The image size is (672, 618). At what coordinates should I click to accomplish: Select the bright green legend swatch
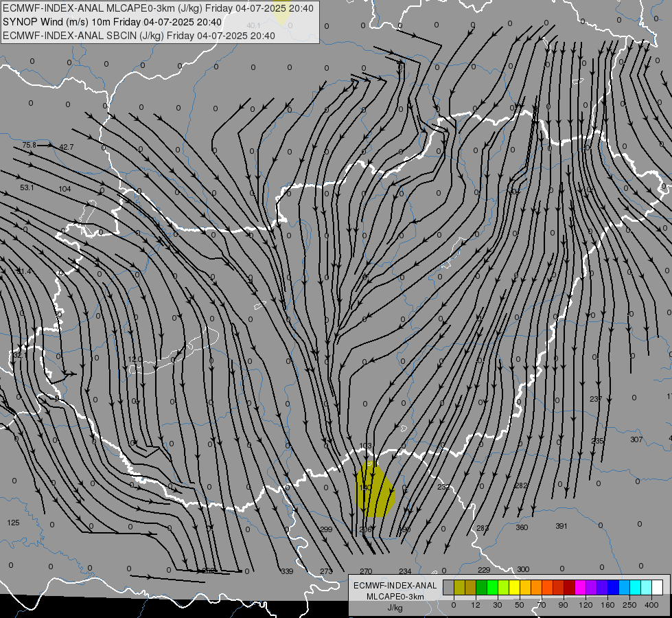click(x=493, y=587)
